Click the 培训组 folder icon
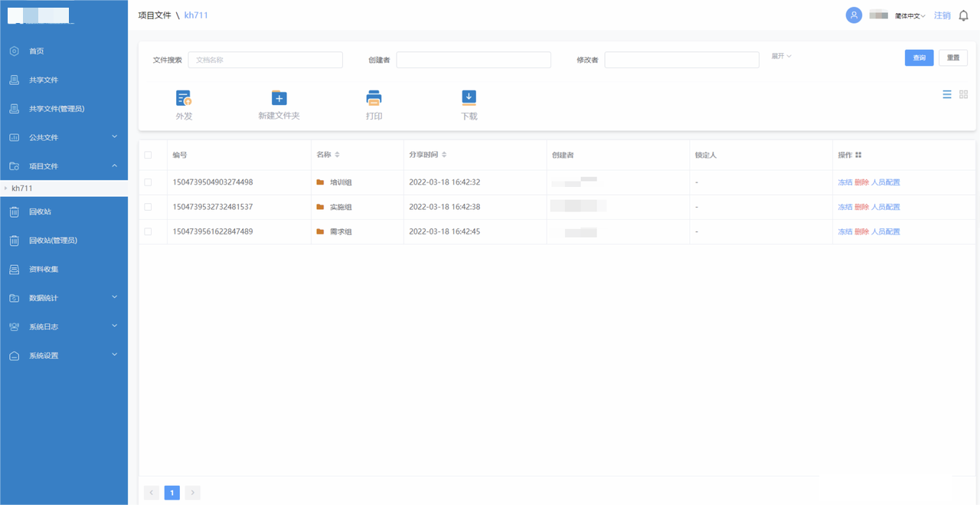Viewport: 980px width, 505px height. click(x=320, y=182)
